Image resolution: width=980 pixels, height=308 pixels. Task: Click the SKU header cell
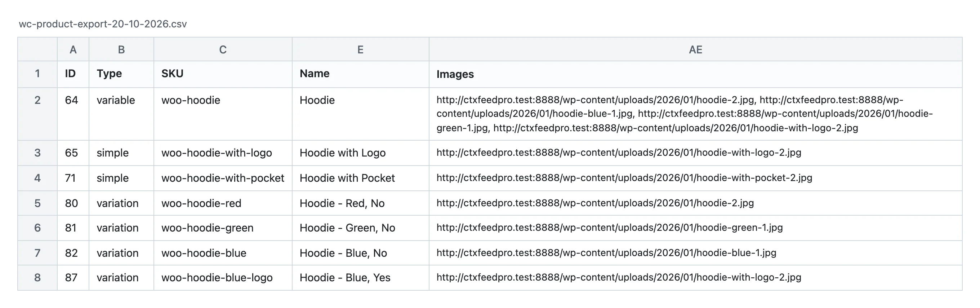click(223, 74)
